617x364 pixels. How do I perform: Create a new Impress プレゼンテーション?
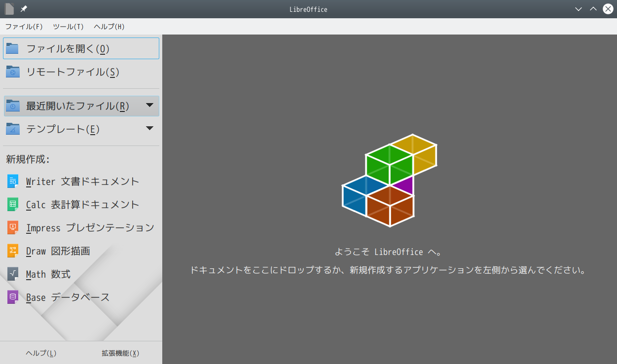tap(81, 228)
